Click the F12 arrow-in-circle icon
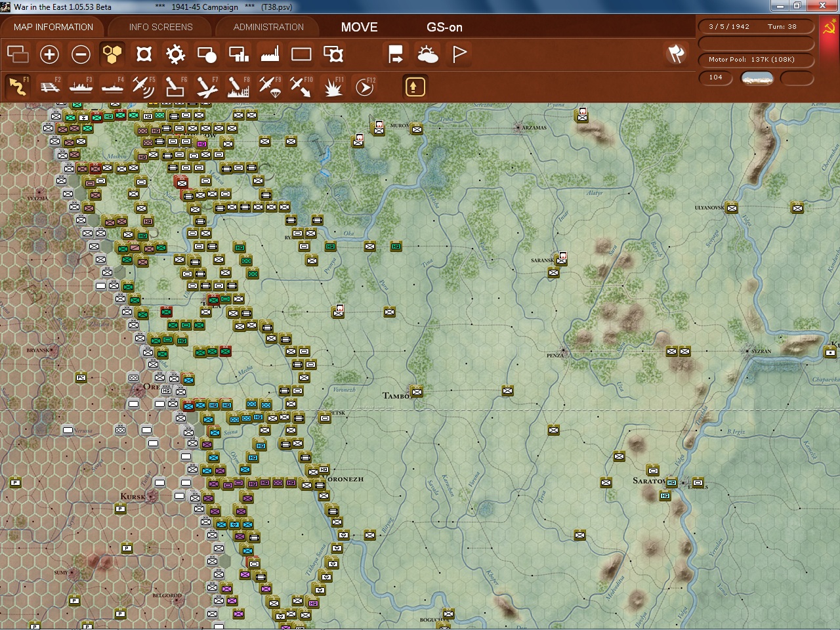The width and height of the screenshot is (840, 630). tap(365, 86)
